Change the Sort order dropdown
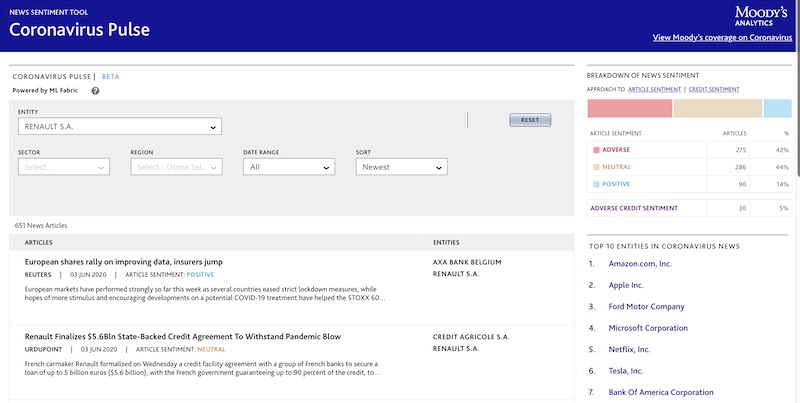 401,167
